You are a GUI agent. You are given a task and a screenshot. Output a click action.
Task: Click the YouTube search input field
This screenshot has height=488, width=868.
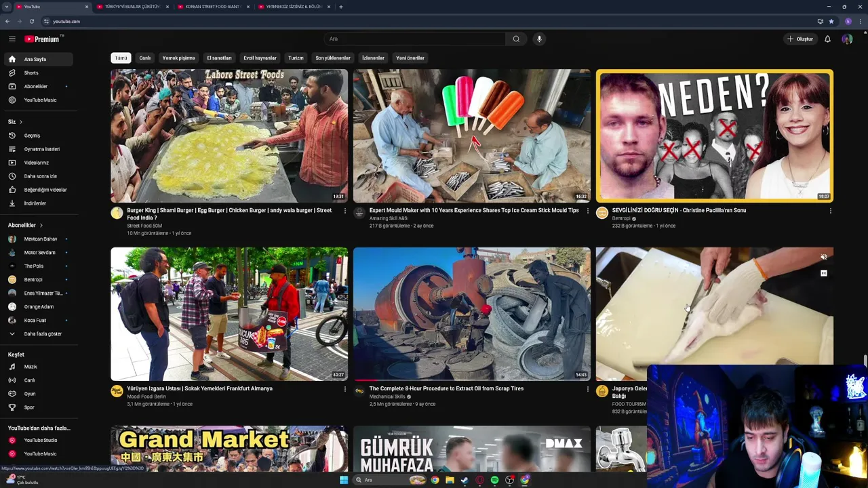(415, 39)
